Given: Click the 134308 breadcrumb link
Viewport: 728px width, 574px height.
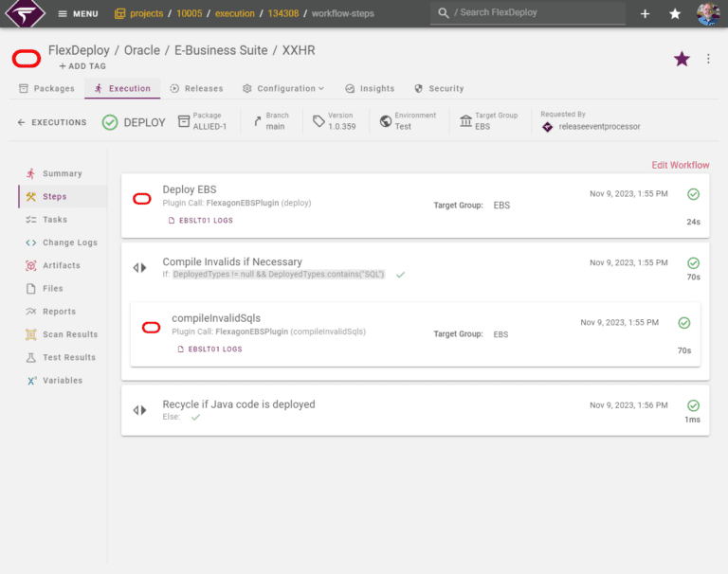Looking at the screenshot, I should pos(283,13).
